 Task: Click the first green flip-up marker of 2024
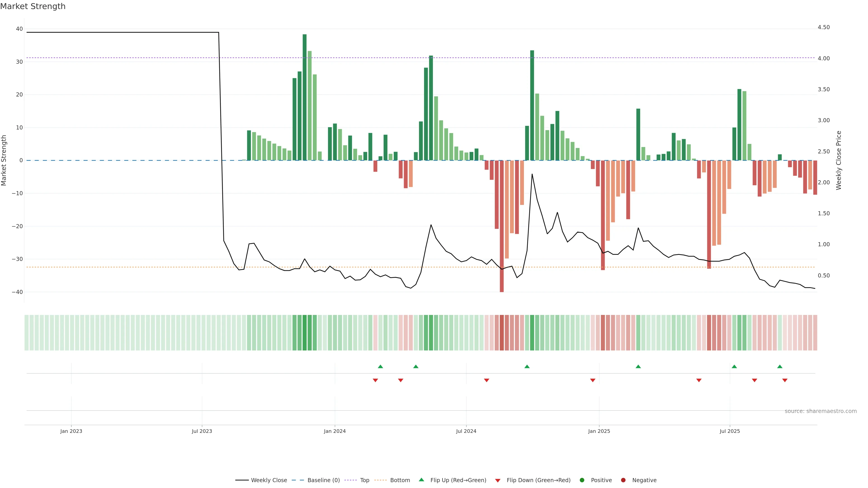[x=380, y=366]
